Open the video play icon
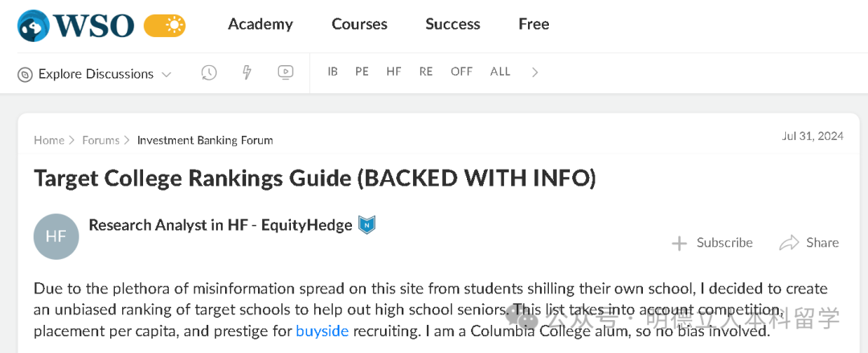 [285, 72]
